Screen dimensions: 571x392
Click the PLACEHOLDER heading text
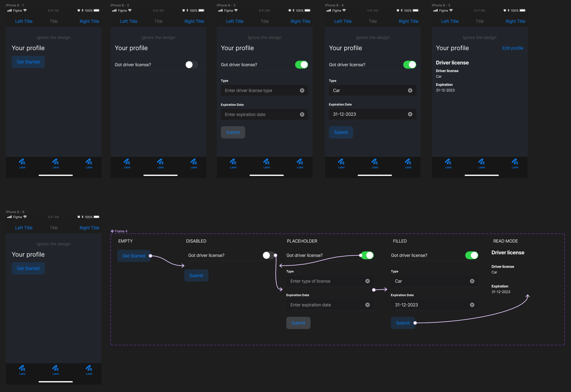(x=302, y=241)
